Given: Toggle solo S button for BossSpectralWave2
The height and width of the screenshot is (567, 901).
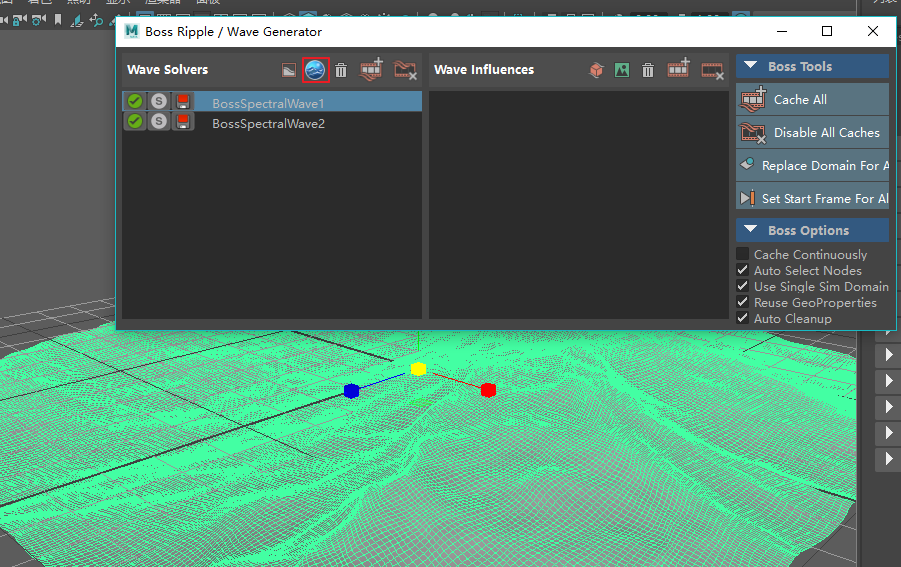Looking at the screenshot, I should pyautogui.click(x=159, y=121).
